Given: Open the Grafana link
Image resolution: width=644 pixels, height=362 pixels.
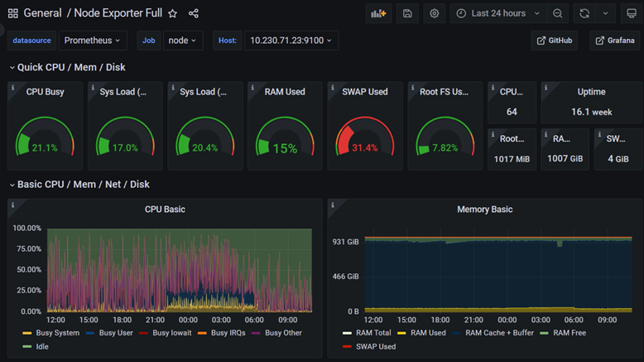Looking at the screenshot, I should coord(615,41).
